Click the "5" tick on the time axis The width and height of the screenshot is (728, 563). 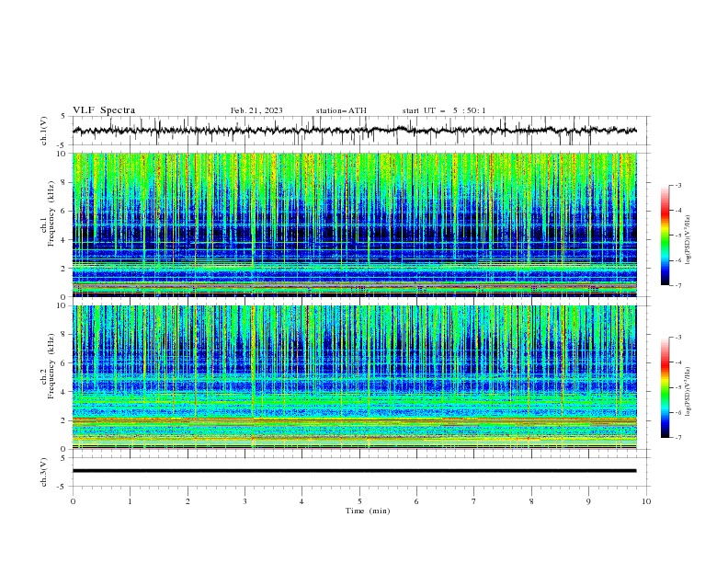[x=359, y=501]
